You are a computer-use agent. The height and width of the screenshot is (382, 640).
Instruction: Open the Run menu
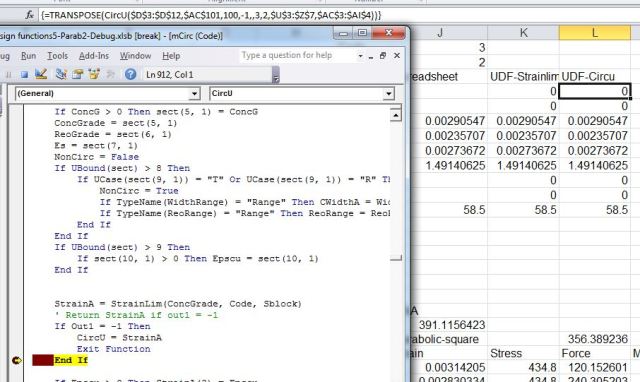point(29,56)
